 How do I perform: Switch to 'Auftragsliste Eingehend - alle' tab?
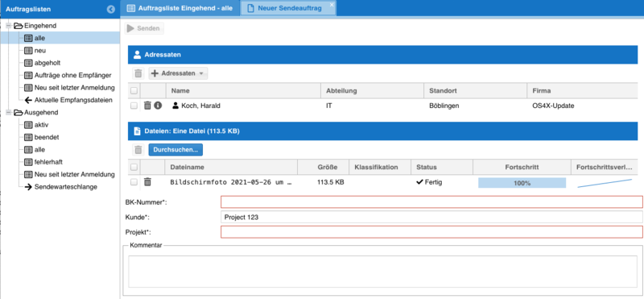(x=180, y=8)
